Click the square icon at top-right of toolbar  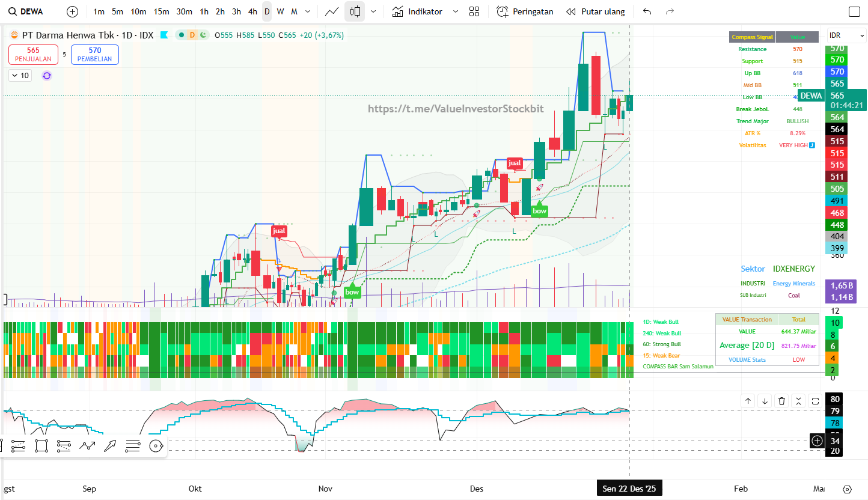pos(854,11)
